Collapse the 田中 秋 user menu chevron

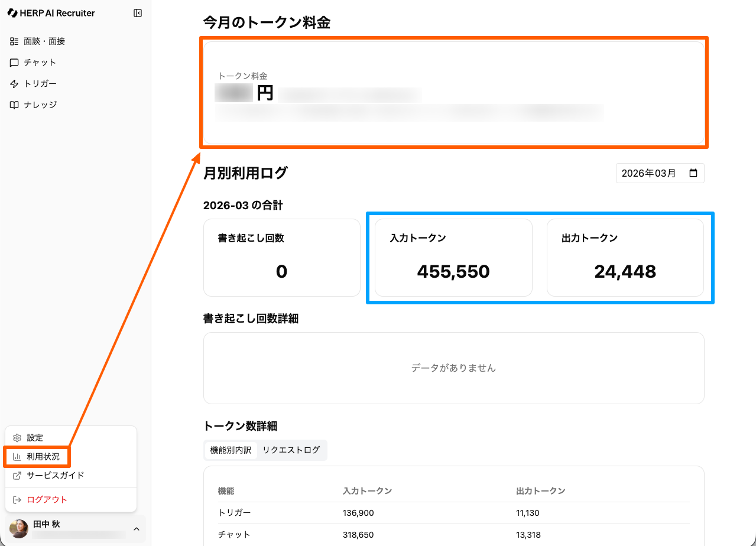coord(137,529)
